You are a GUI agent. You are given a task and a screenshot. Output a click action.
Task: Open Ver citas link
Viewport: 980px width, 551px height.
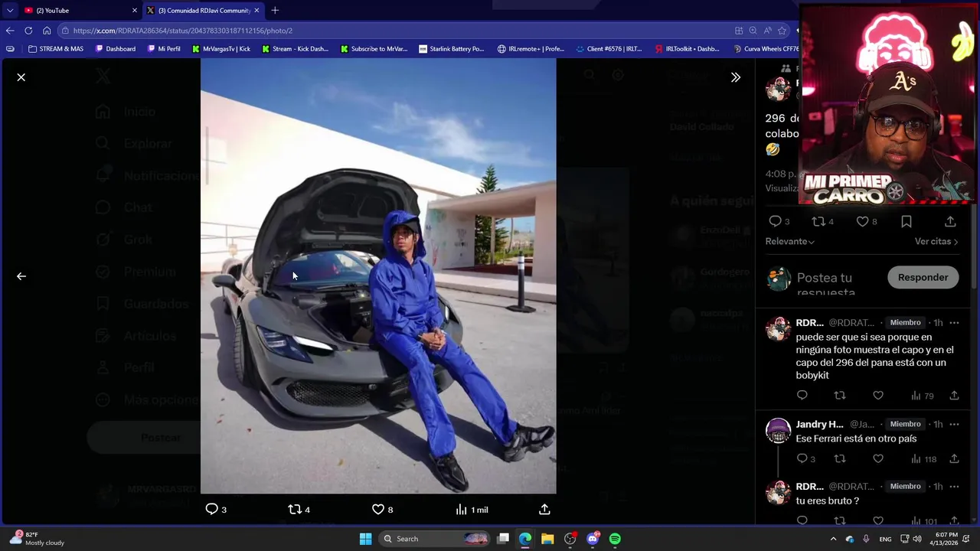(x=936, y=241)
